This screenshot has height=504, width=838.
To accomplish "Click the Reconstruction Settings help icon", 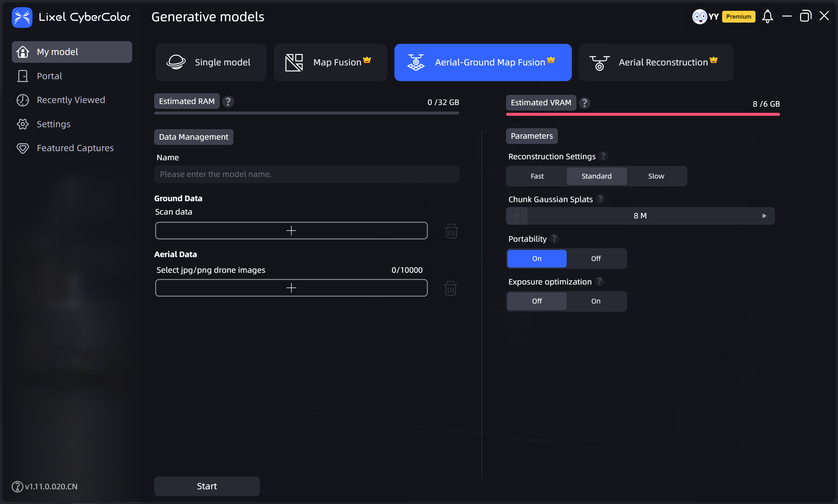I will [x=603, y=156].
